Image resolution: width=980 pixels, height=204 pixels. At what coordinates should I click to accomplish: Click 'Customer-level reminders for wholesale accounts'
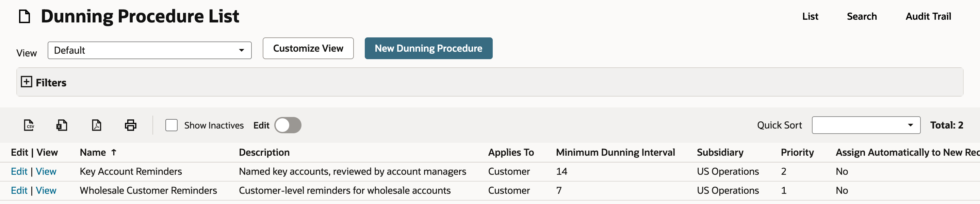(x=345, y=190)
